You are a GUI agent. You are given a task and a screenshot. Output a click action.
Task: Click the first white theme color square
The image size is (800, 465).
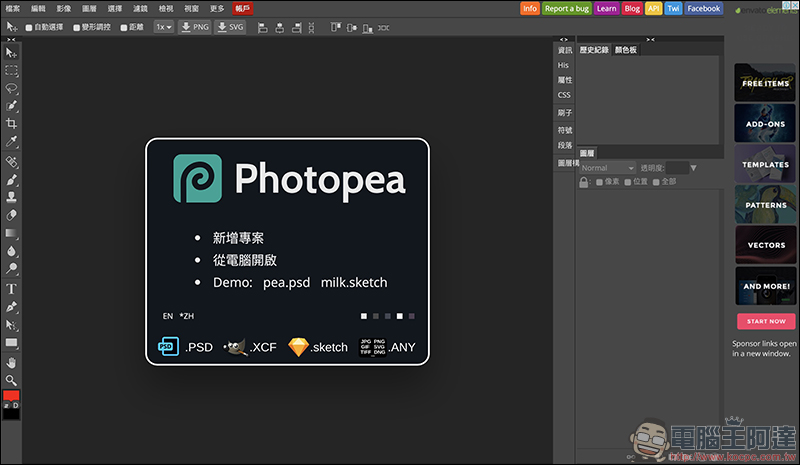tap(364, 316)
